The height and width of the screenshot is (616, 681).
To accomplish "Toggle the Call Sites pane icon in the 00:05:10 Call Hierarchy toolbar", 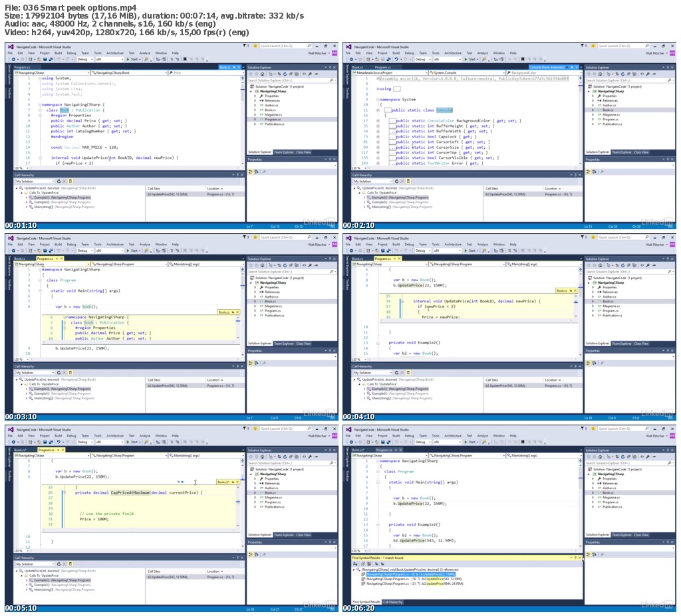I will tap(70, 564).
